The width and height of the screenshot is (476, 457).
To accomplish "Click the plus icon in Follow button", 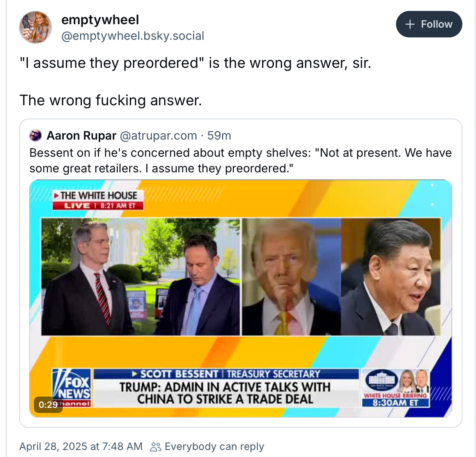I will [x=410, y=24].
